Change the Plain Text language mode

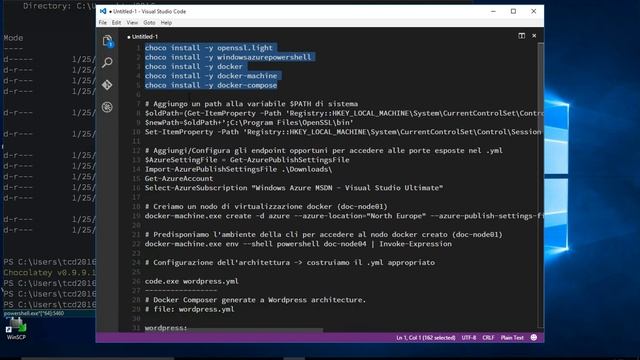(x=512, y=338)
